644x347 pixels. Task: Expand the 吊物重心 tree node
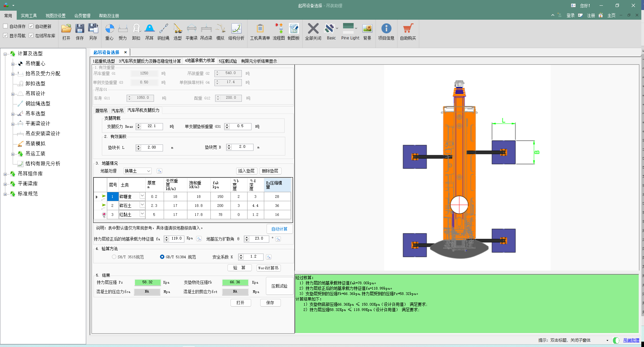point(13,64)
